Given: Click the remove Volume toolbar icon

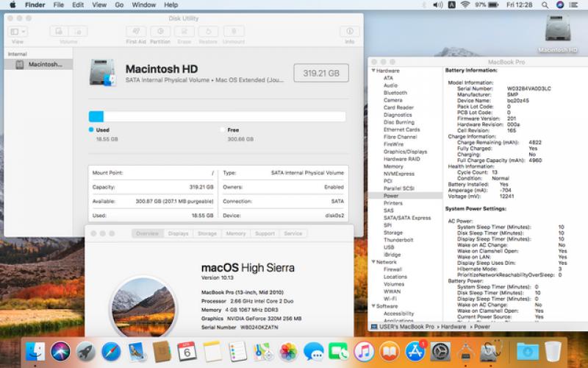Looking at the screenshot, I should (x=79, y=32).
